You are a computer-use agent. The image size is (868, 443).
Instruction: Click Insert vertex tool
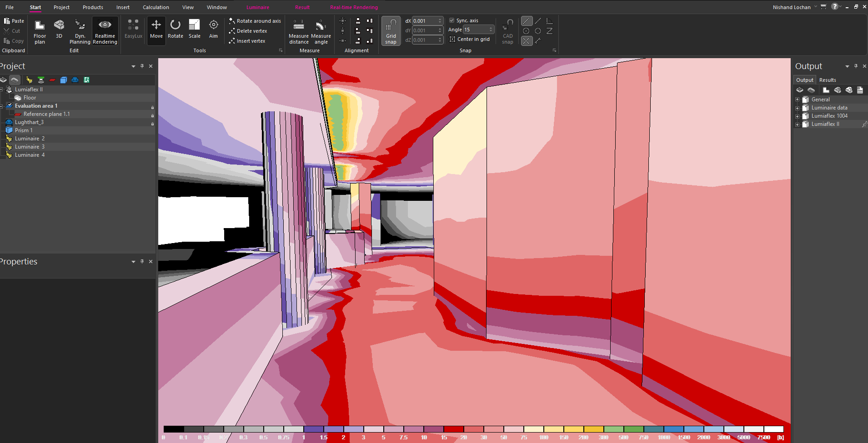click(x=247, y=41)
